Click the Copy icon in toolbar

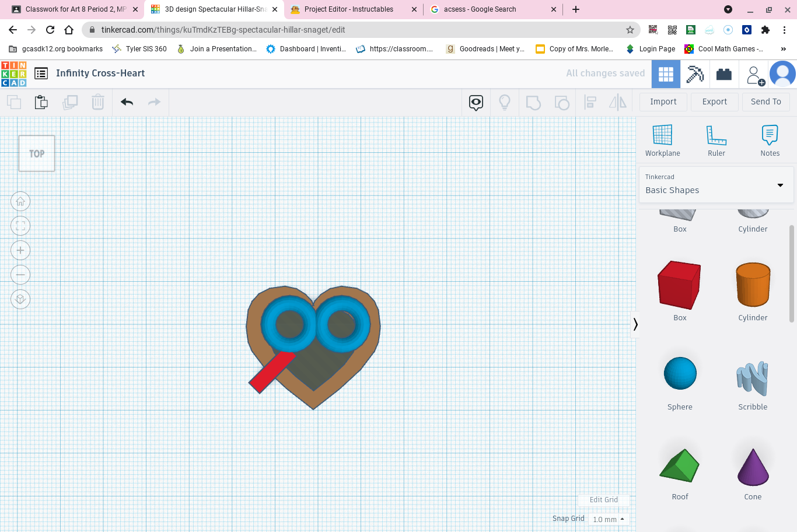pyautogui.click(x=14, y=102)
